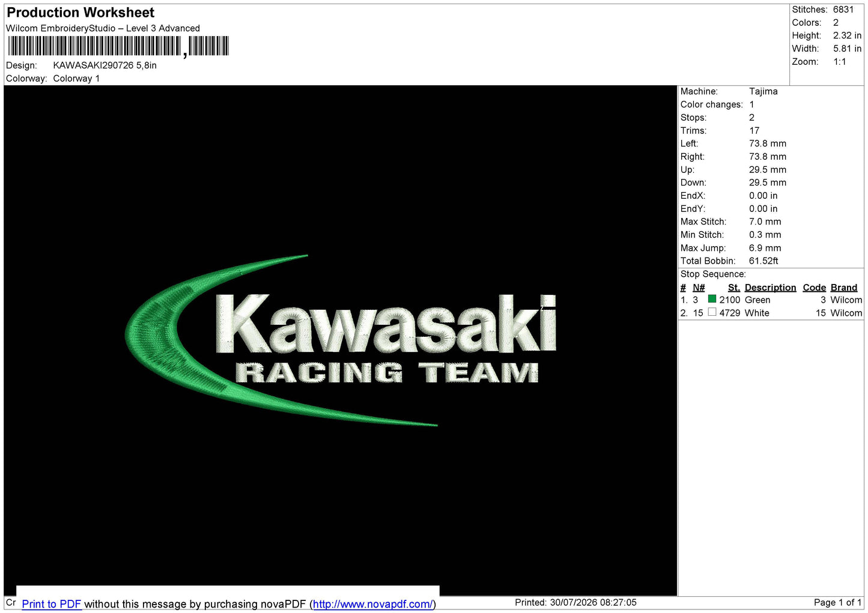Image resolution: width=868 pixels, height=613 pixels.
Task: Click the Production Worksheet title
Action: 80,13
